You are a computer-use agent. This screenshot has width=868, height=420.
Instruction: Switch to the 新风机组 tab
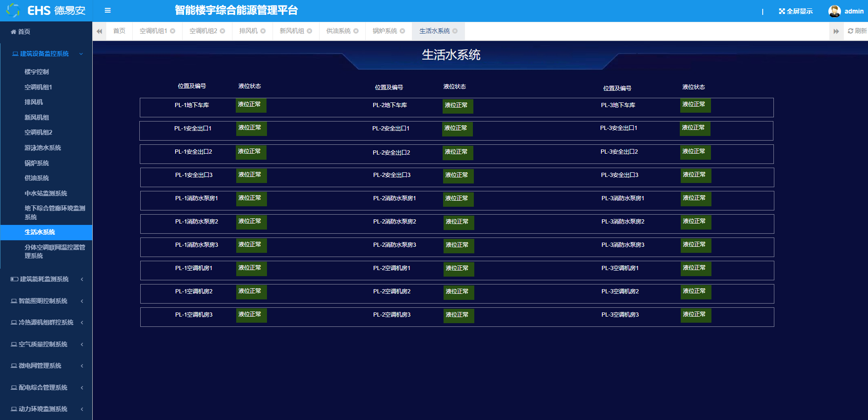tap(292, 31)
